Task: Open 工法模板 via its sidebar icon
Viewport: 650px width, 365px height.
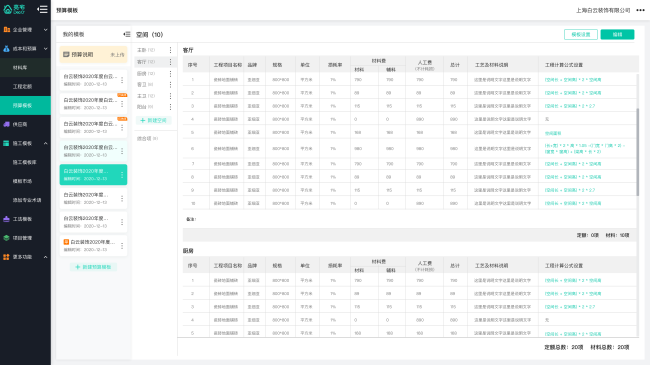Action: (7, 219)
